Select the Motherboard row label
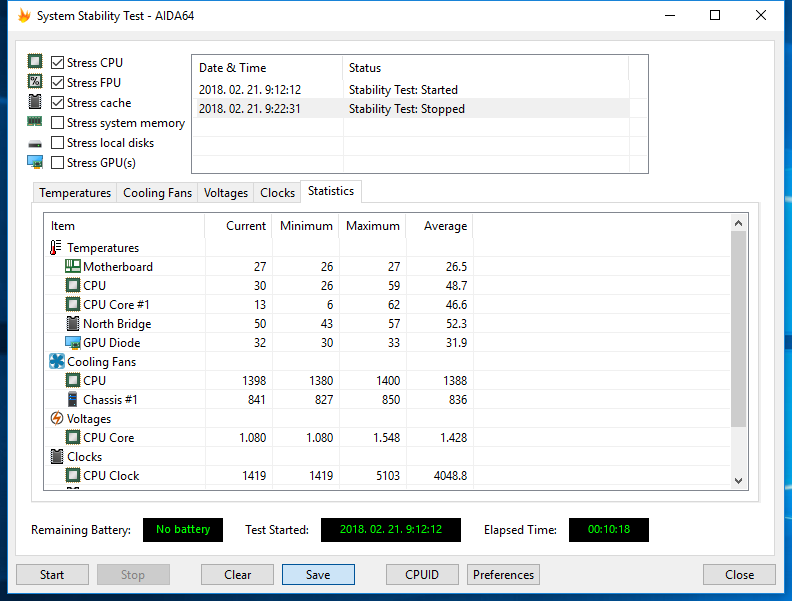 (118, 267)
